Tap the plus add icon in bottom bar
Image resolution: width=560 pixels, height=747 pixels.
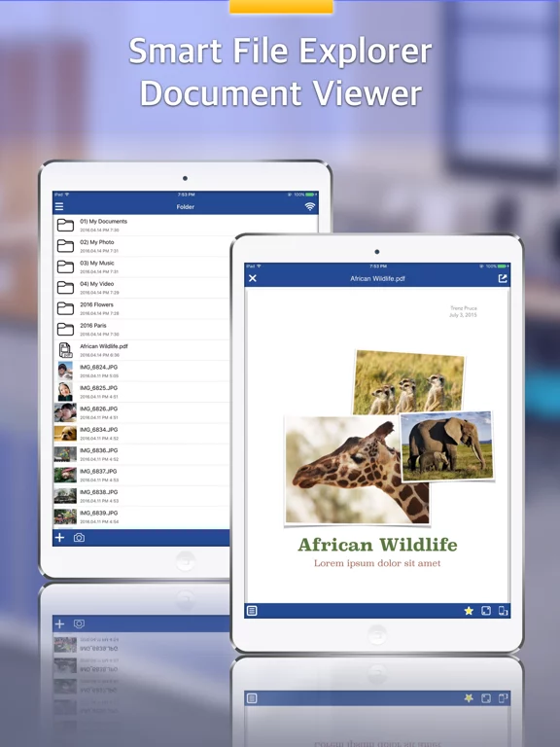(59, 537)
